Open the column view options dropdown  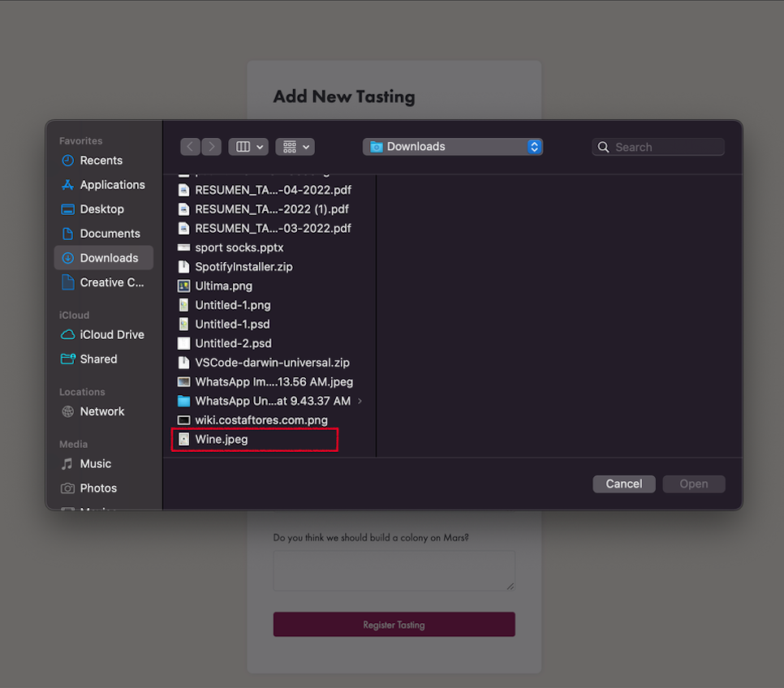[x=248, y=147]
